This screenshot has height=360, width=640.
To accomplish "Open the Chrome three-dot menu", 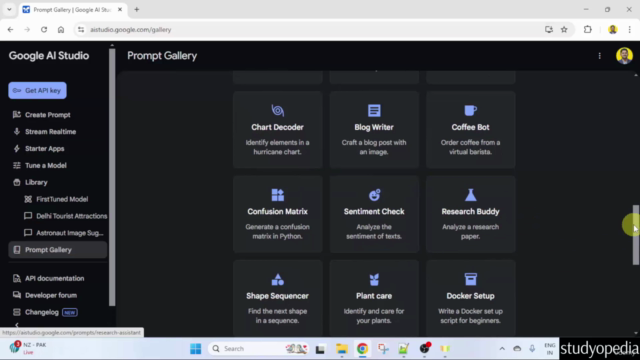I will [x=629, y=29].
